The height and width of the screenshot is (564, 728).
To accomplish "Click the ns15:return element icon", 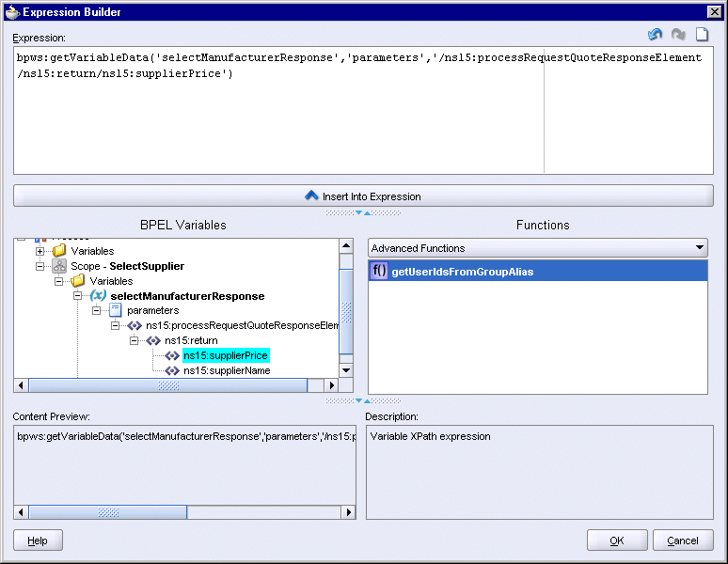I will pos(153,341).
